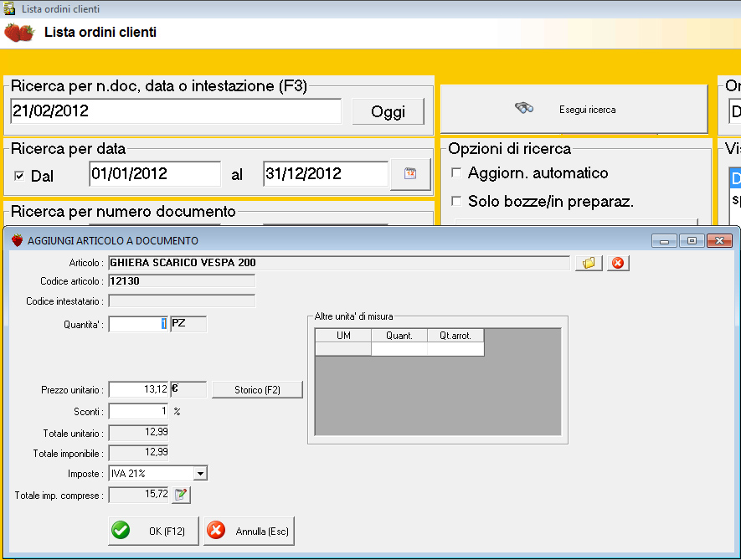Edit the end date 31/12/2012 field
Viewport: 741px width, 560px height.
325,174
